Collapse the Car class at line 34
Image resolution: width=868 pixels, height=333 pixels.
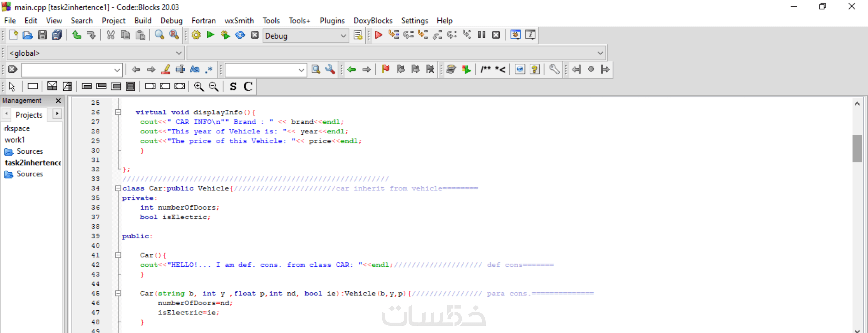coord(118,188)
